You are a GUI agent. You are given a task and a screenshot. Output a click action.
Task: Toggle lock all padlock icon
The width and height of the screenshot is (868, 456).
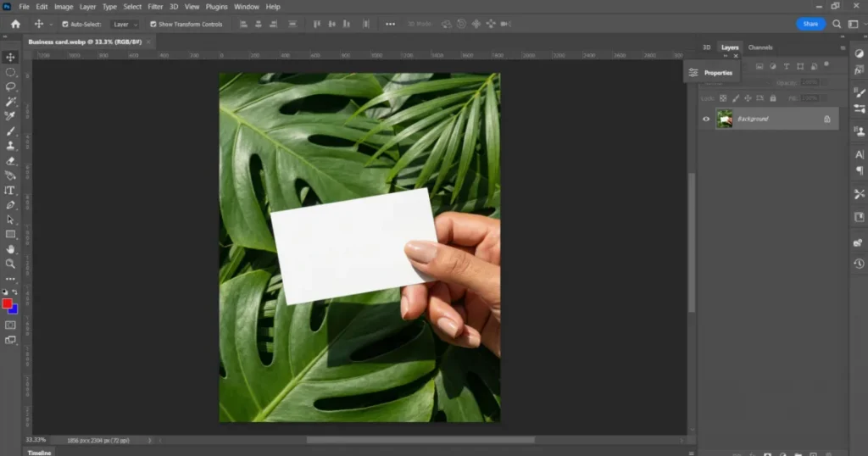pos(773,98)
